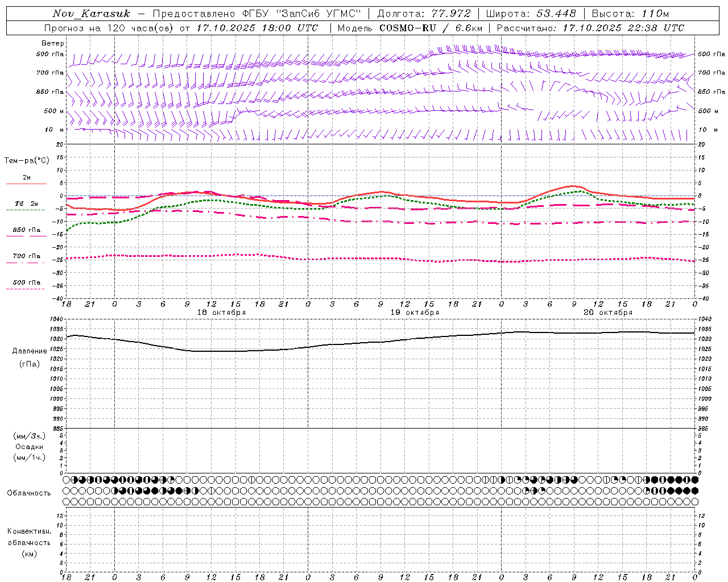Image resolution: width=728 pixels, height=582 pixels.
Task: Click the '(мм/1ч.)' precipitation unit label
Action: coord(30,458)
